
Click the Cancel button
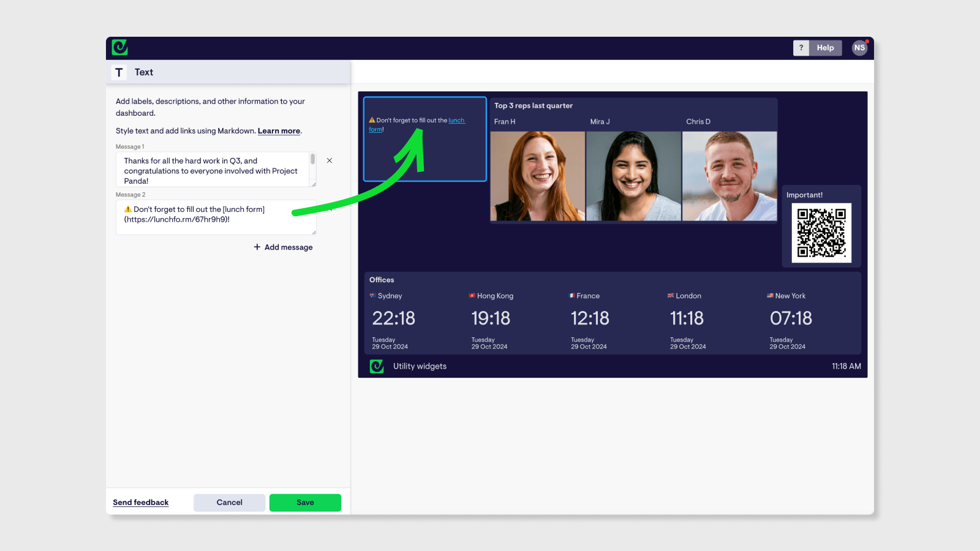230,503
